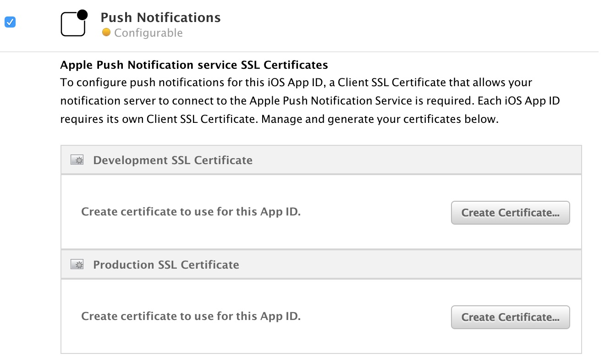Screen dimensions: 605x364
Task: Click Create Certificate under Production SSL Certificate
Action: (510, 317)
